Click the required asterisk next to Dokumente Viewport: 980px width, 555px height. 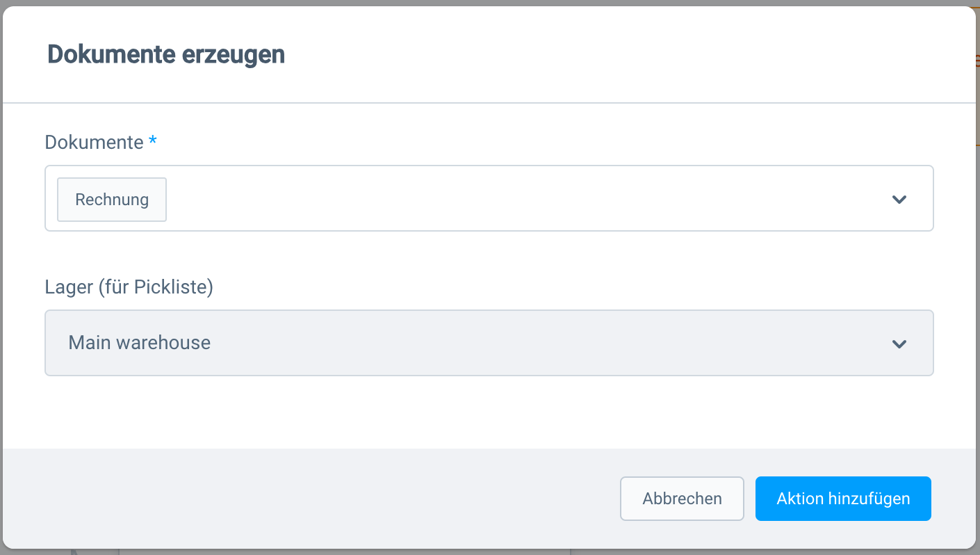pyautogui.click(x=152, y=141)
